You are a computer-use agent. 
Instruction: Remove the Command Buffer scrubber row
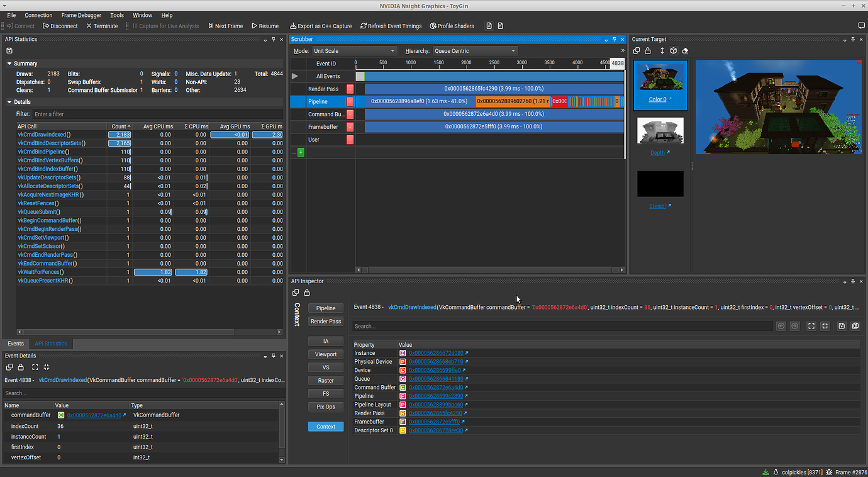[x=350, y=114]
